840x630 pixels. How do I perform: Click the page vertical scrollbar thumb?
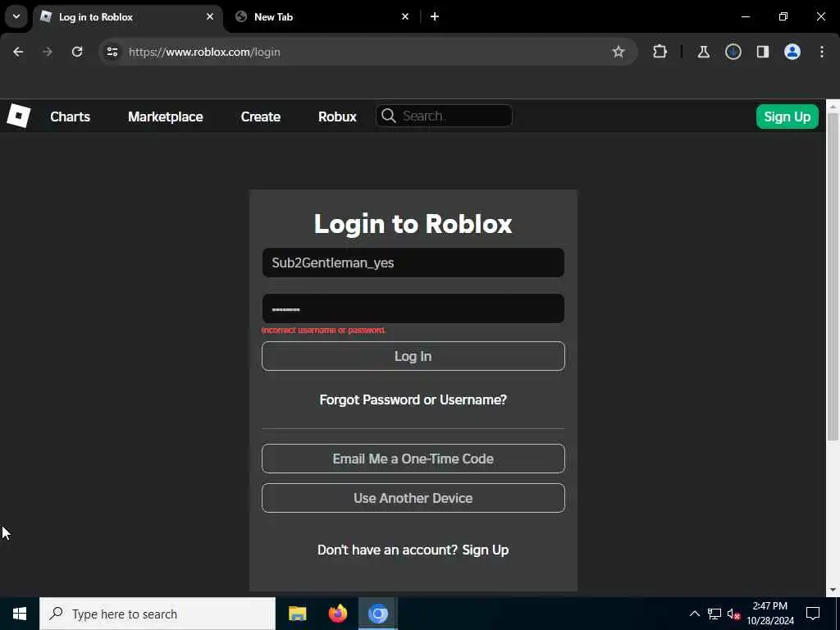tap(833, 276)
